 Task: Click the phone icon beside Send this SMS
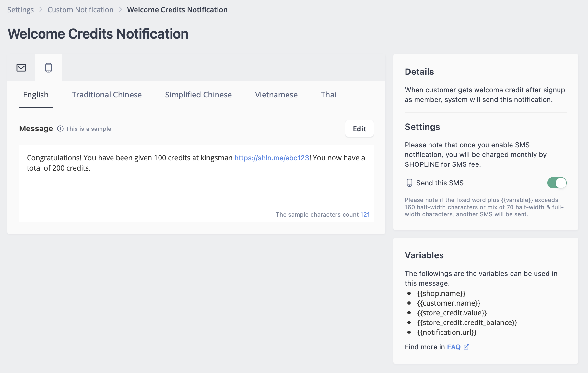pos(409,183)
